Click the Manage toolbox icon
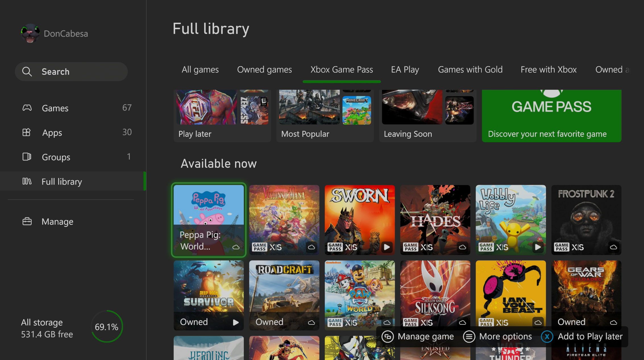Image resolution: width=644 pixels, height=360 pixels. pos(27,221)
